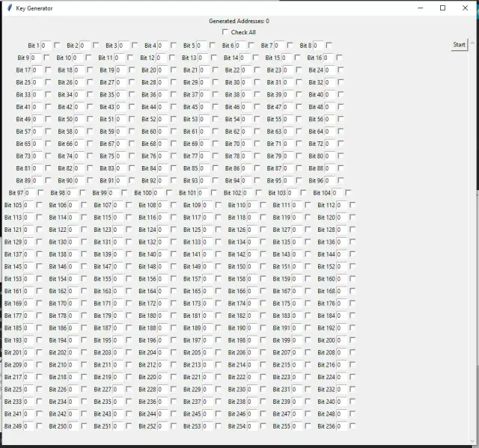Check the Bit 249 checkbox
The height and width of the screenshot is (448, 479).
39,426
